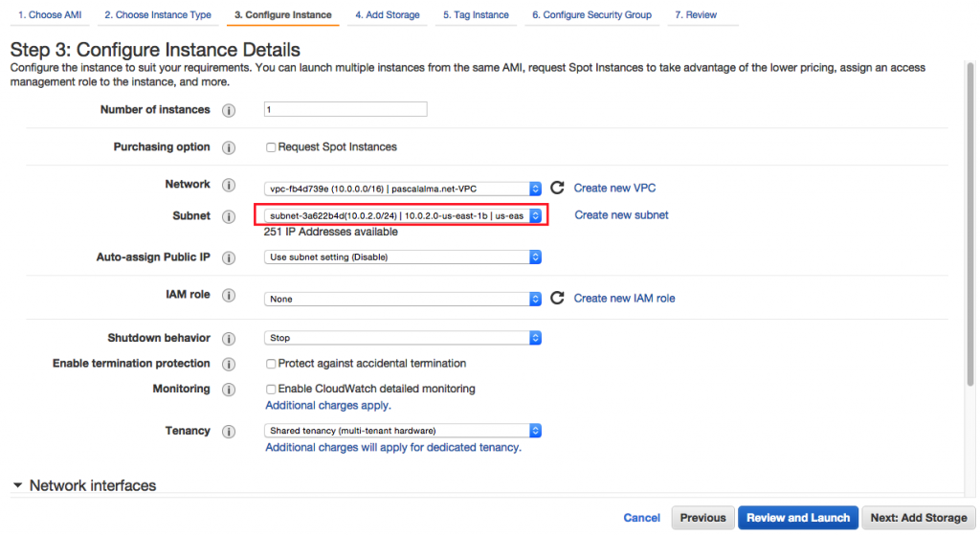Open the Shutdown behavior dropdown
The width and height of the screenshot is (980, 536).
[402, 338]
